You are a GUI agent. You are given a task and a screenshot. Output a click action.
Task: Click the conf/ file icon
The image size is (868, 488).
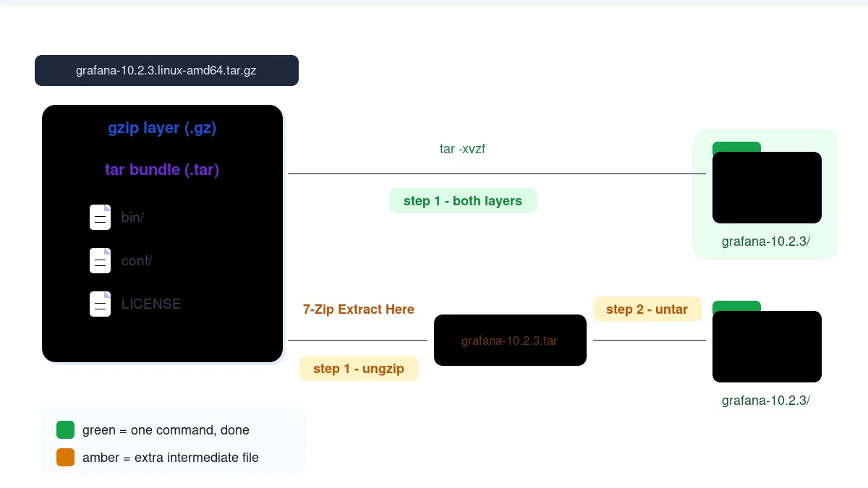pos(100,260)
